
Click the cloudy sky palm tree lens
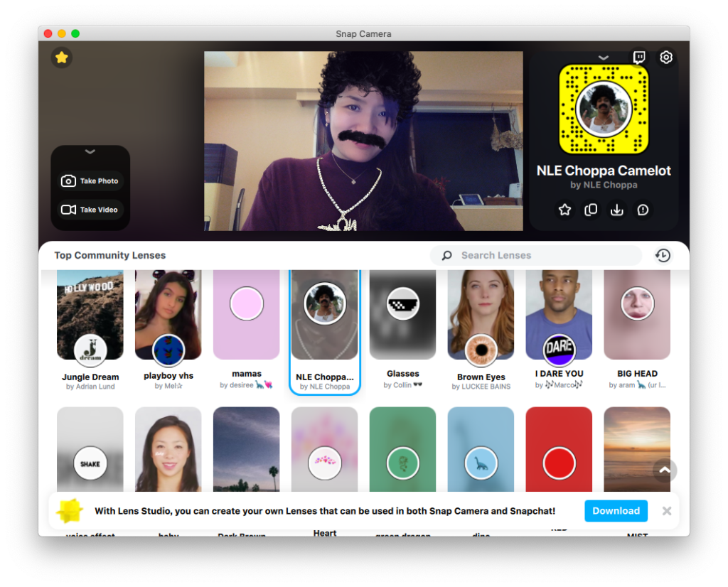click(x=246, y=449)
